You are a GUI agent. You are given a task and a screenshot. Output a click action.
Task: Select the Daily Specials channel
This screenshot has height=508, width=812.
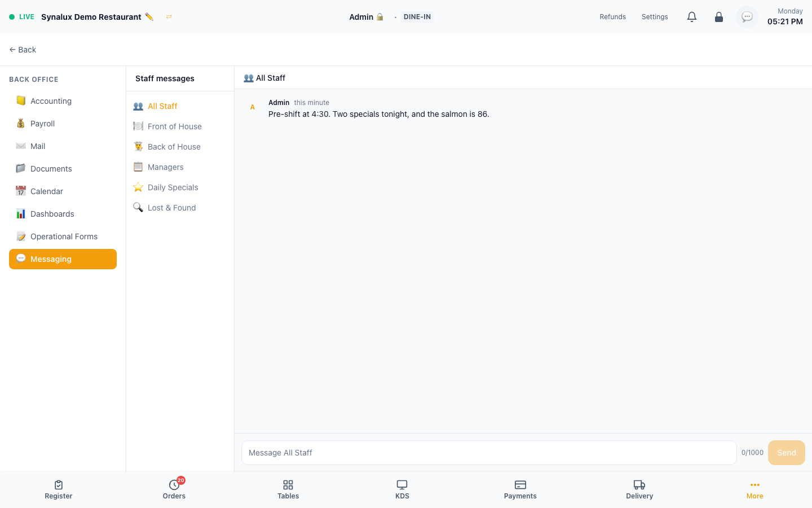tap(180, 187)
